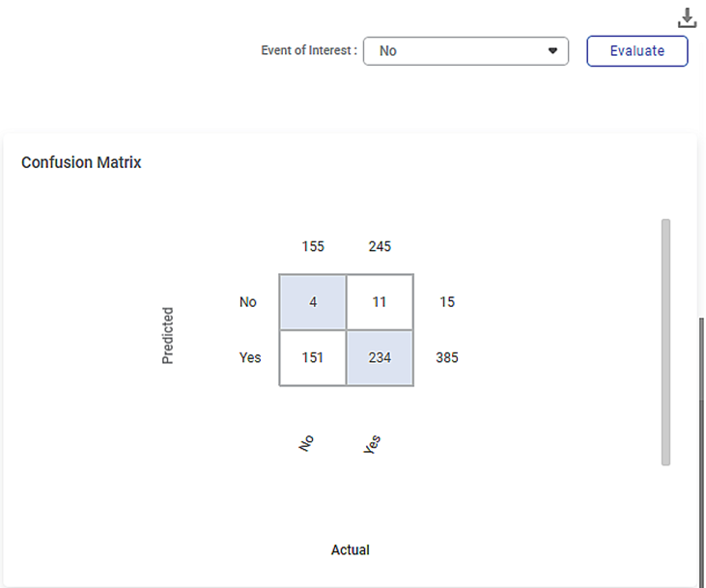Click the Evaluate button
Screen dimensions: 706x588
[637, 51]
